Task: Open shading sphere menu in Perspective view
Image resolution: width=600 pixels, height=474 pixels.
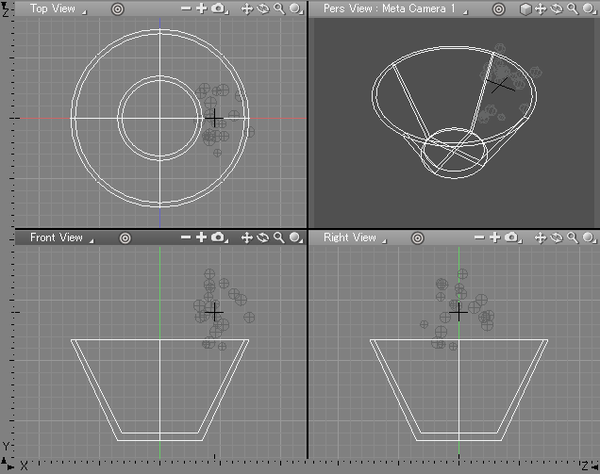Action: pyautogui.click(x=589, y=9)
